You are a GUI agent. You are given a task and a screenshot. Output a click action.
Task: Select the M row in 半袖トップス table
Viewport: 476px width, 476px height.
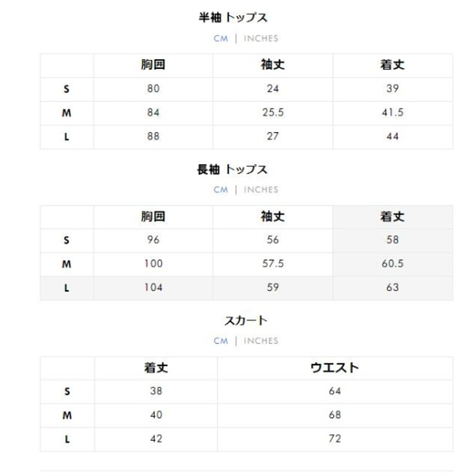246,113
